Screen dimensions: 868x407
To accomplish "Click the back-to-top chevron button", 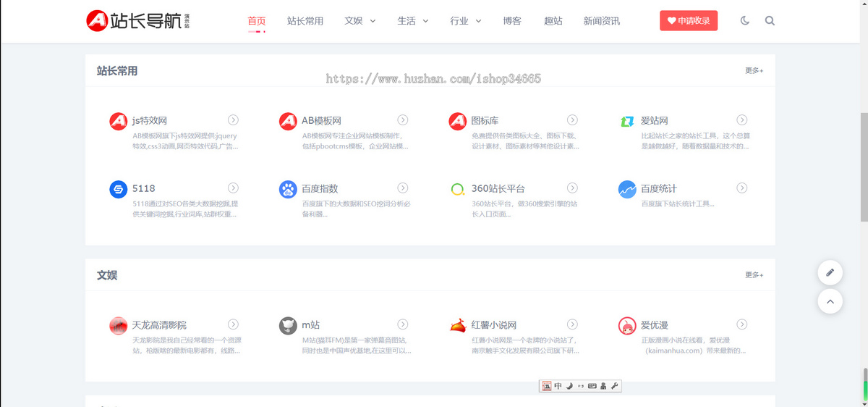I will (x=830, y=301).
